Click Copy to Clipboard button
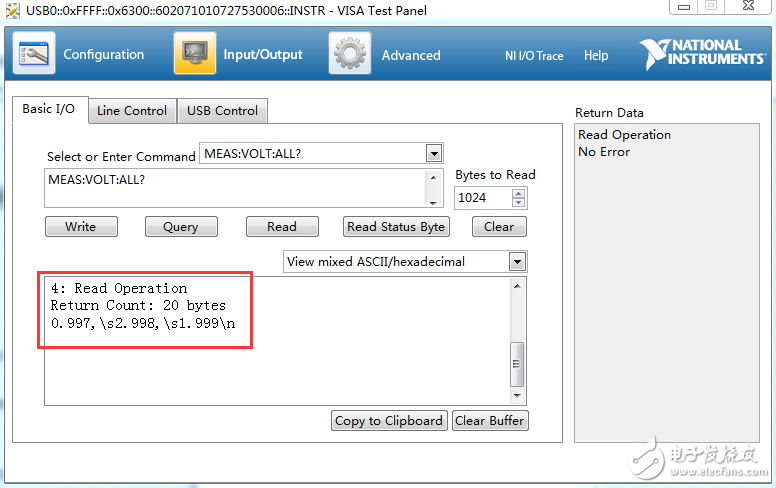776x488 pixels. 389,421
